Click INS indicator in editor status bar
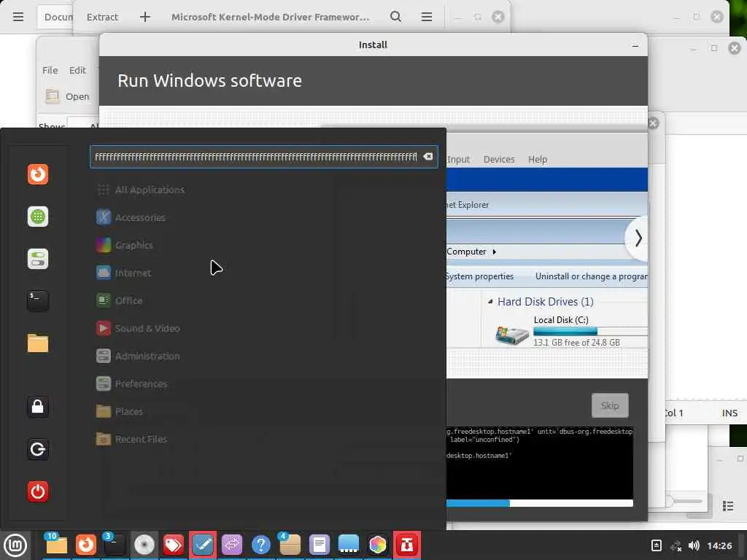The width and height of the screenshot is (747, 560). pos(729,413)
